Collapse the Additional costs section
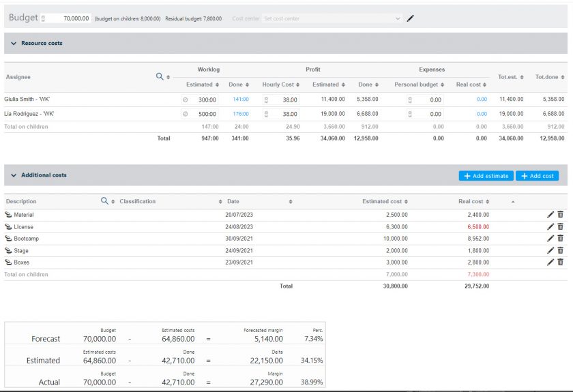The image size is (573, 392). [14, 175]
